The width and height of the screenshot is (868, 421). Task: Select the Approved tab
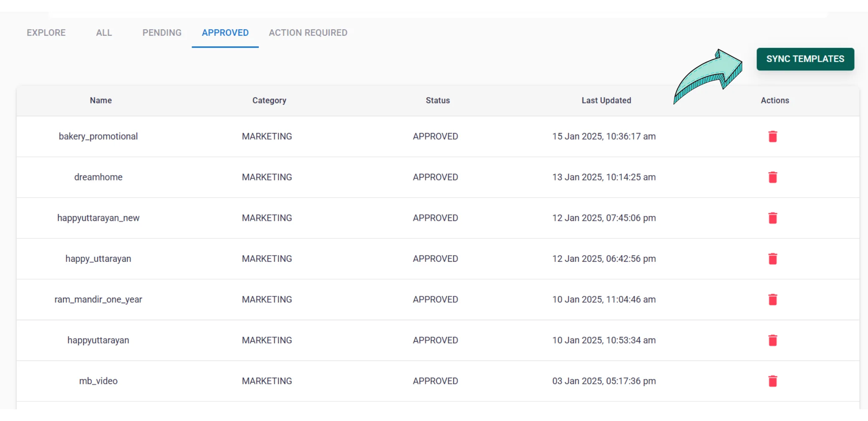(225, 33)
